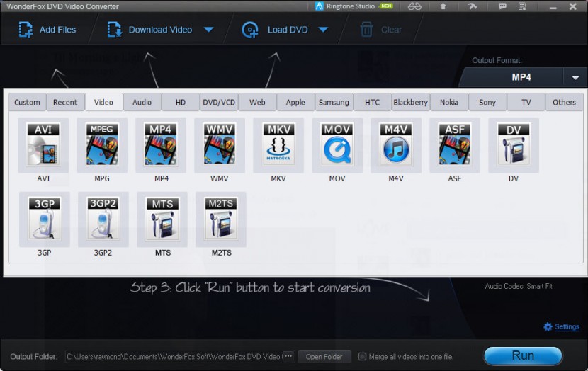
Task: Choose the MPG format icon
Action: coord(102,145)
